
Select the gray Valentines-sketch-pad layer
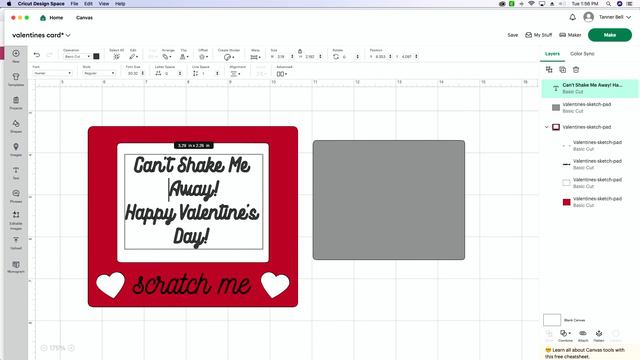click(590, 107)
